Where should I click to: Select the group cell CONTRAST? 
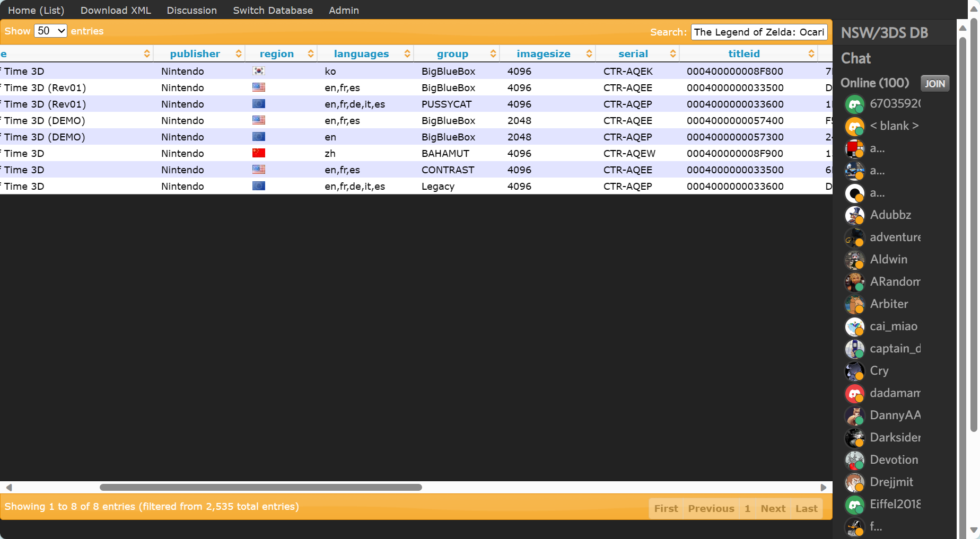click(448, 170)
